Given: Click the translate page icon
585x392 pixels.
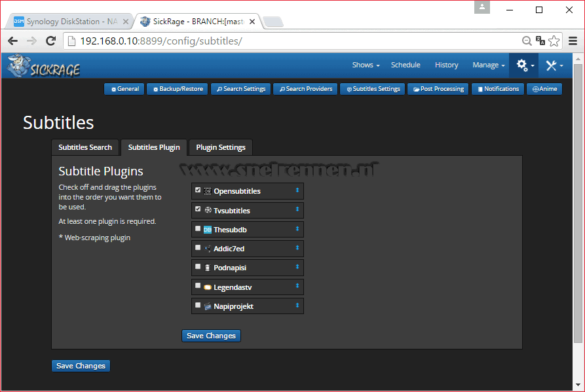Looking at the screenshot, I should 540,41.
